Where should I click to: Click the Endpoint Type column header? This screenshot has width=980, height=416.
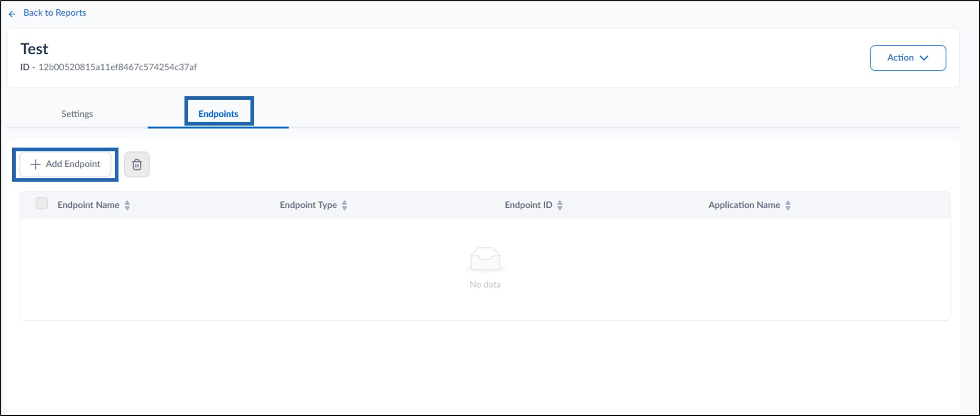(308, 205)
